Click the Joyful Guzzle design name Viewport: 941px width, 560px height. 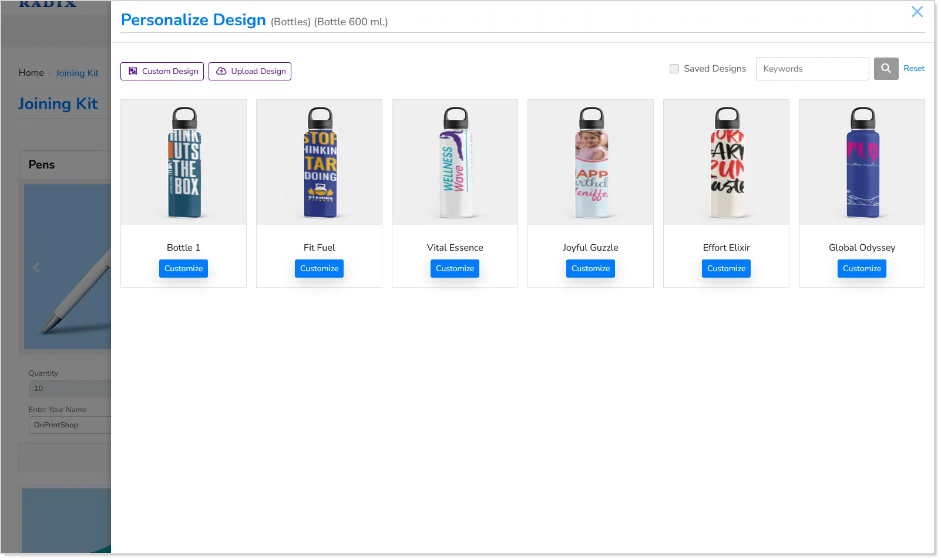click(x=590, y=248)
